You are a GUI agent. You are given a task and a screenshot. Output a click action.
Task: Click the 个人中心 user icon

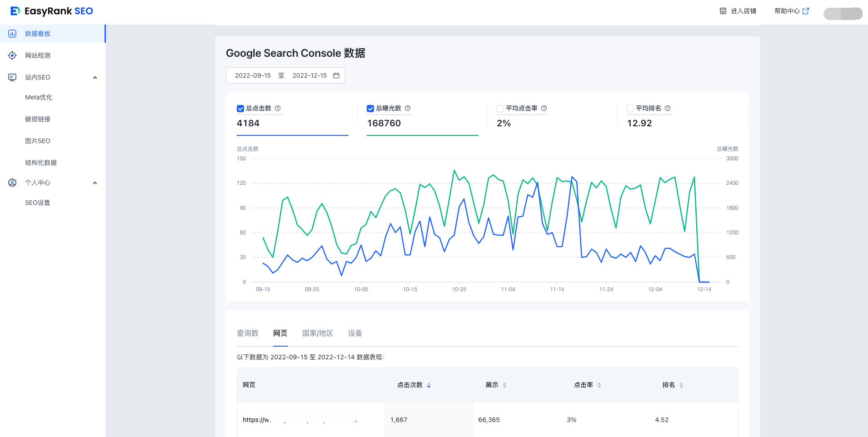pos(12,183)
